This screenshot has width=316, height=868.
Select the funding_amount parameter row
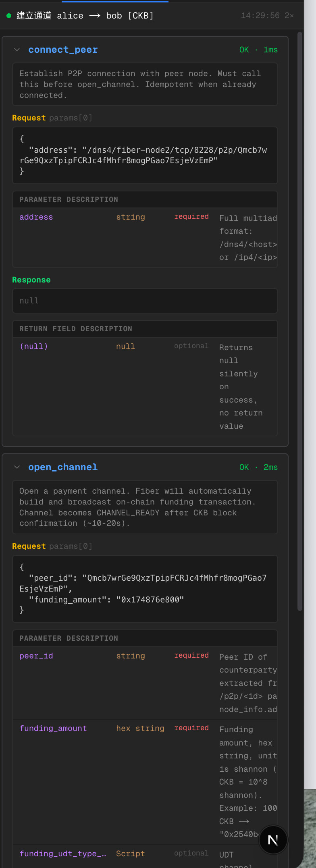tap(145, 781)
